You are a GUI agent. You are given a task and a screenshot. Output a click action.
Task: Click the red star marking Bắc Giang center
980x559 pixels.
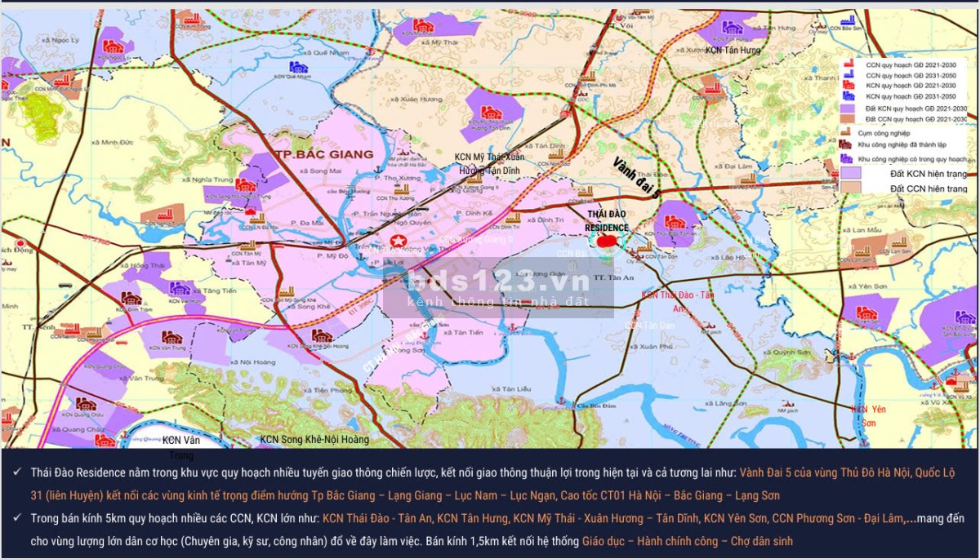(x=399, y=241)
